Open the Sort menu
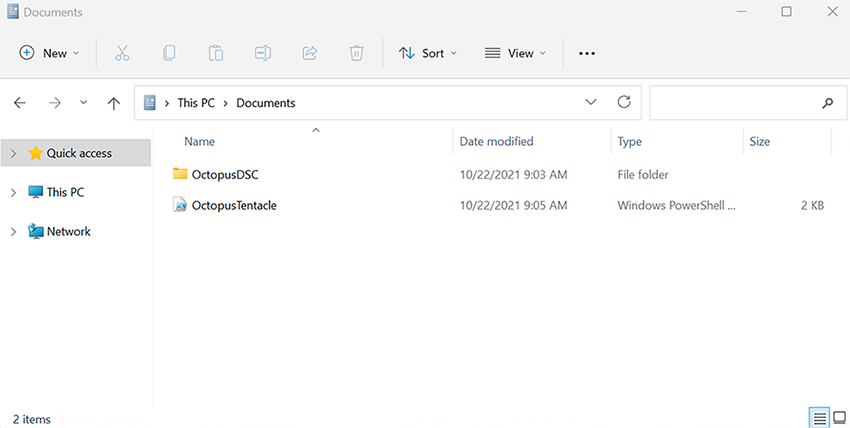The width and height of the screenshot is (850, 428). [427, 53]
